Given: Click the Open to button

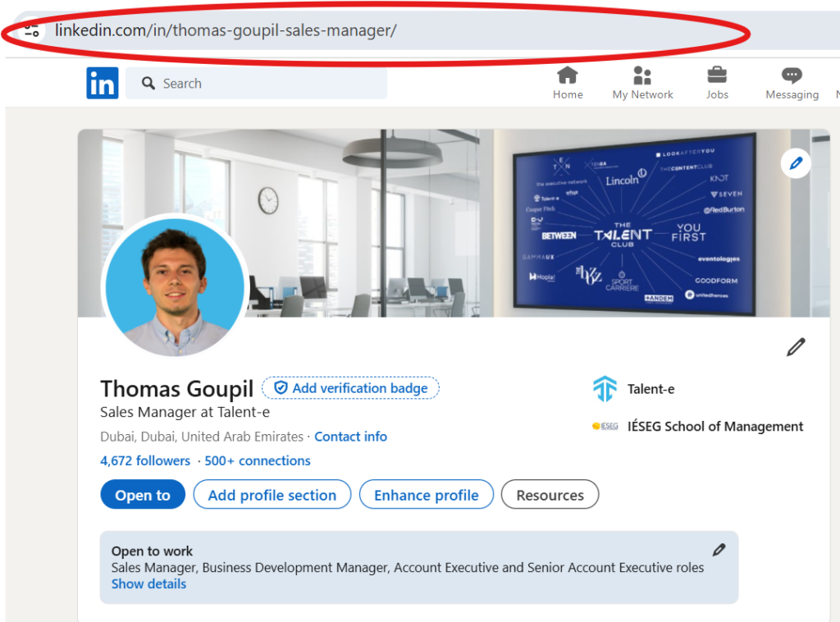Looking at the screenshot, I should coord(143,495).
